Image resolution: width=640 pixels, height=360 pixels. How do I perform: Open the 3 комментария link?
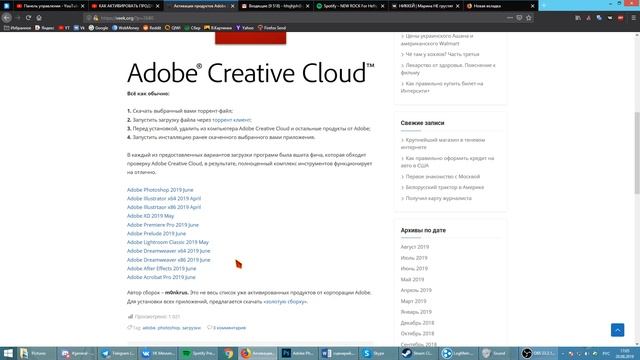229,328
